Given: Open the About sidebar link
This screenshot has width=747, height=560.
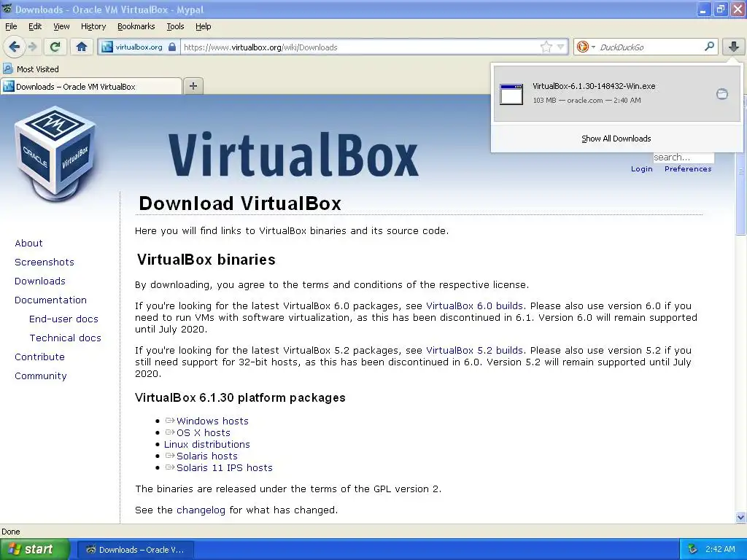Looking at the screenshot, I should point(28,243).
